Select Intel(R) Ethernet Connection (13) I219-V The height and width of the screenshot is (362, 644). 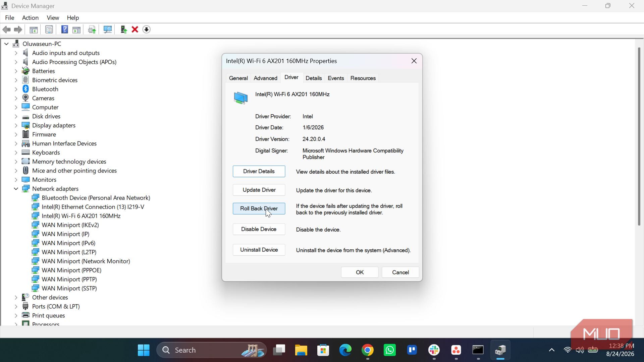(93, 207)
